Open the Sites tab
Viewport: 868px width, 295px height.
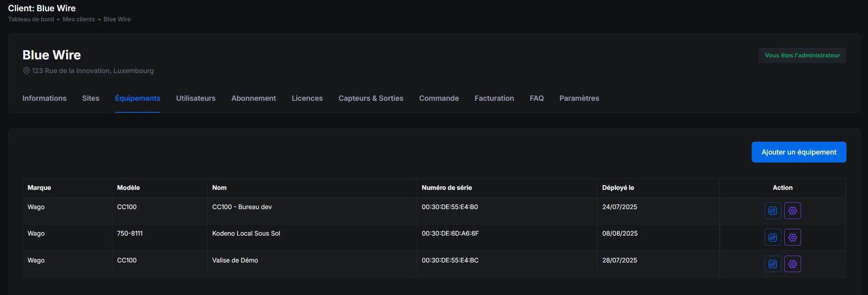(x=91, y=98)
